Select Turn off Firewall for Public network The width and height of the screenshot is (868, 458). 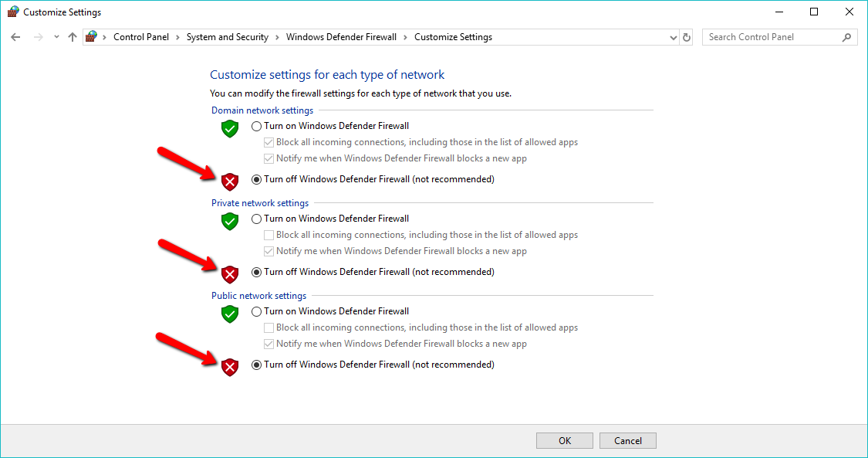pyautogui.click(x=256, y=365)
